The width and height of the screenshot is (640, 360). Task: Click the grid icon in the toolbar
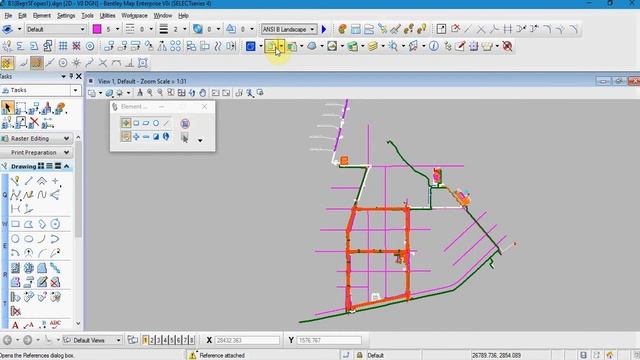pos(63,46)
